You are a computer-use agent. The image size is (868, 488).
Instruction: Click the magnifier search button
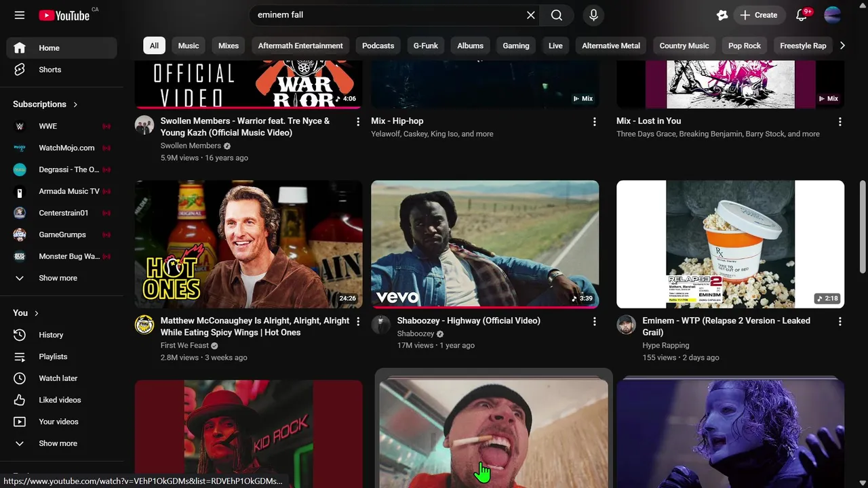(x=557, y=15)
